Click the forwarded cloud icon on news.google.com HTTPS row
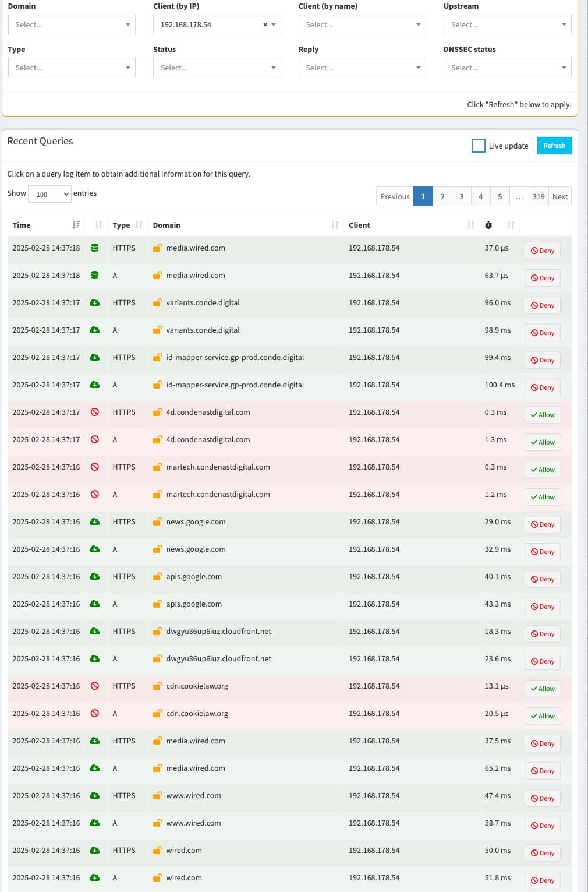This screenshot has width=588, height=892. click(95, 521)
